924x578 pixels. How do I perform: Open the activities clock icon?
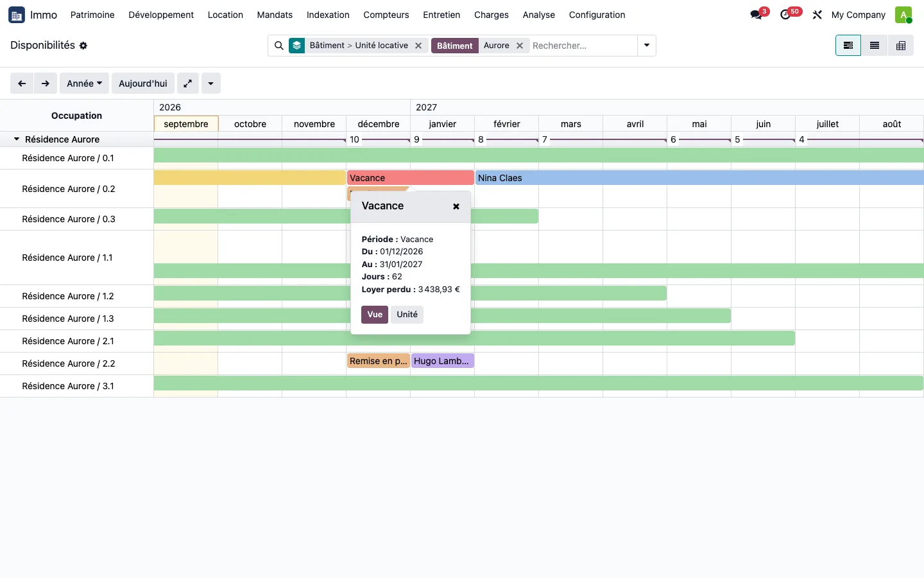click(785, 15)
